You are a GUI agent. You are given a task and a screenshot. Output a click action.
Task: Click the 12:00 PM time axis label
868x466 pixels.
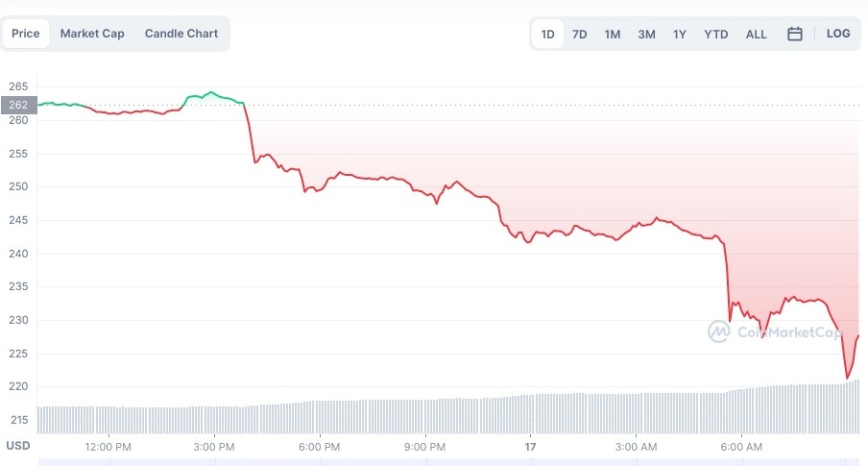click(108, 447)
